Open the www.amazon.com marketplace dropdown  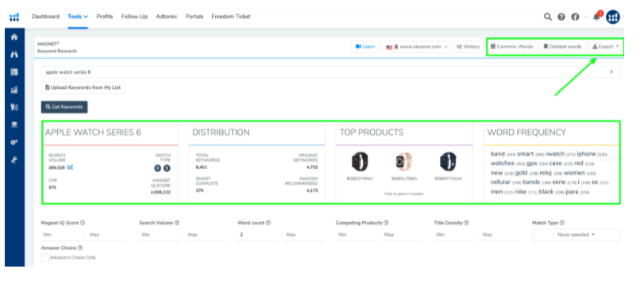pos(415,47)
